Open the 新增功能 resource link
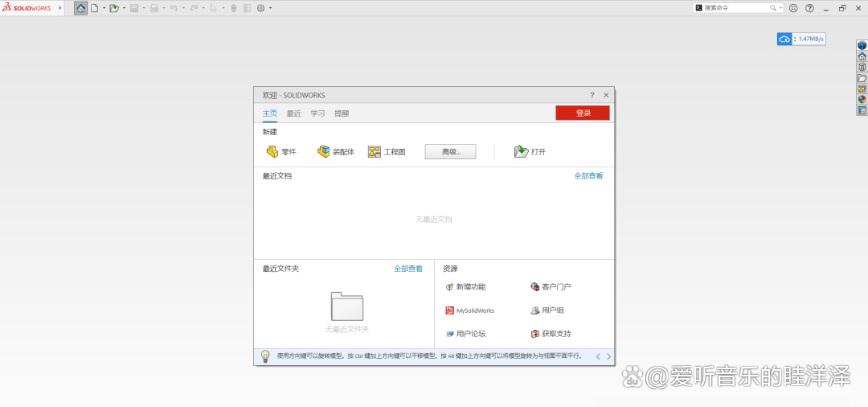868x407 pixels. [465, 287]
